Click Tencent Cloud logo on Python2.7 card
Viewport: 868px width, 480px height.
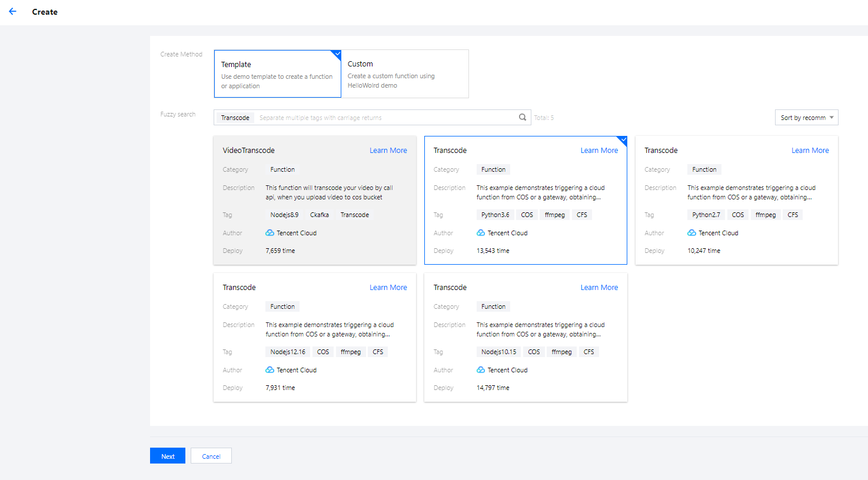(692, 233)
